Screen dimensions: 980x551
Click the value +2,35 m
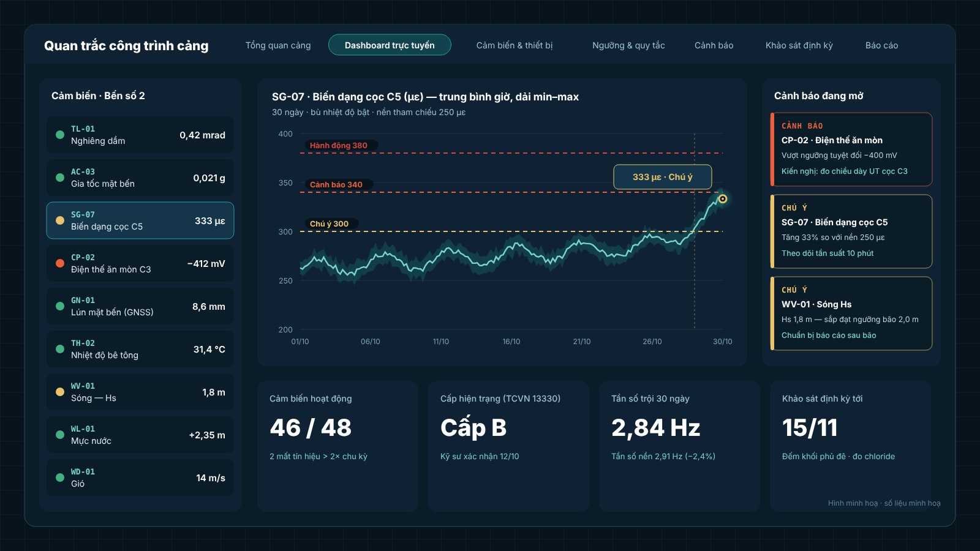pos(207,435)
